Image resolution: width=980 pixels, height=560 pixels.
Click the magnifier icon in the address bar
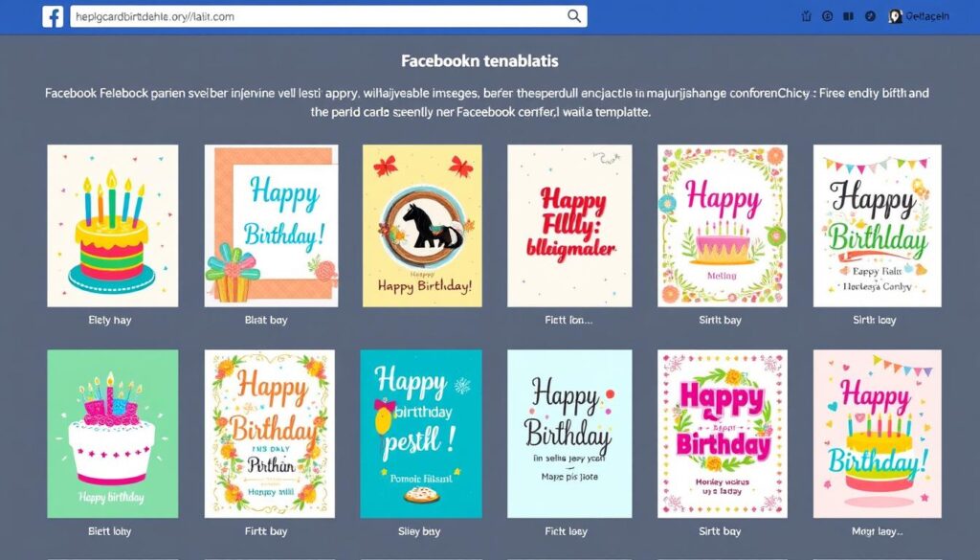[573, 15]
